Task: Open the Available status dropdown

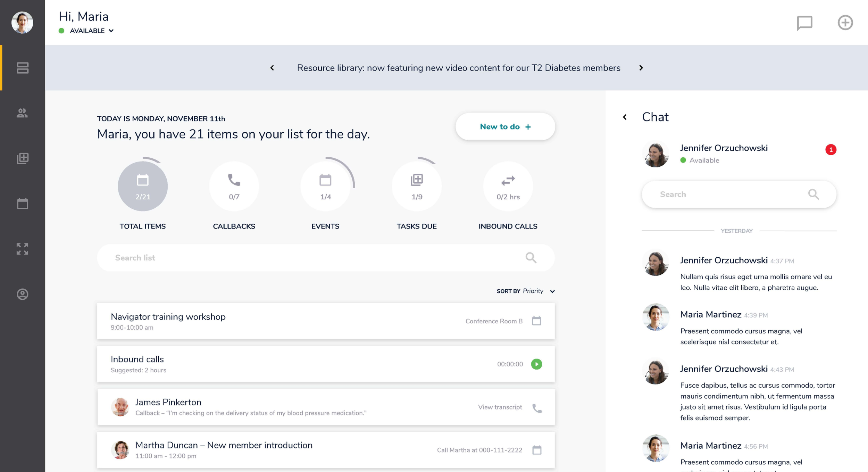Action: 87,31
